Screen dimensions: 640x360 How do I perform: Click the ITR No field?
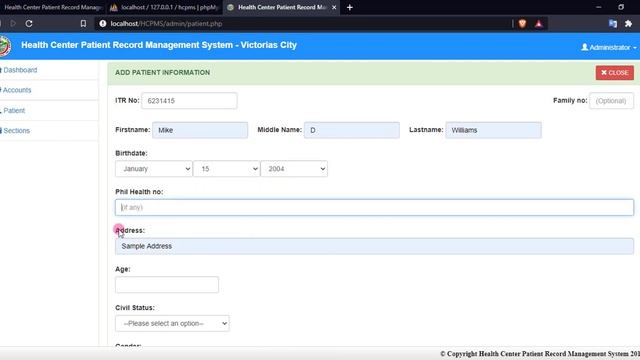coord(189,101)
